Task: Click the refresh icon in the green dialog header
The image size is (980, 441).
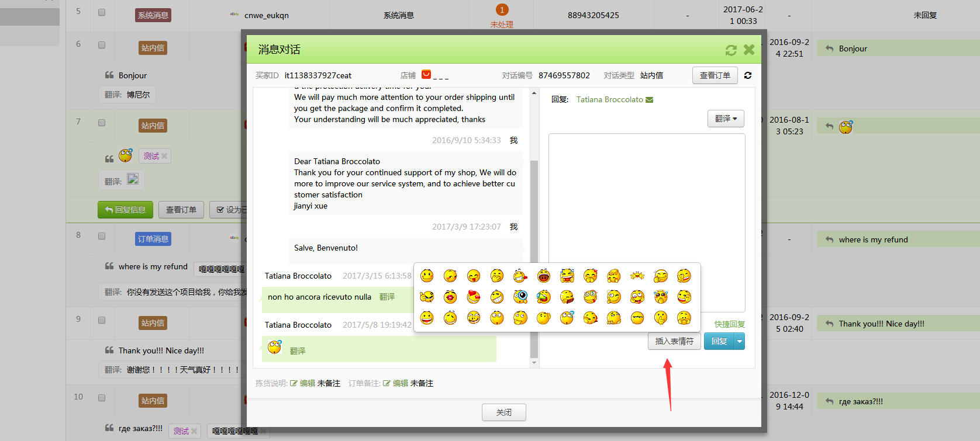Action: [x=731, y=50]
